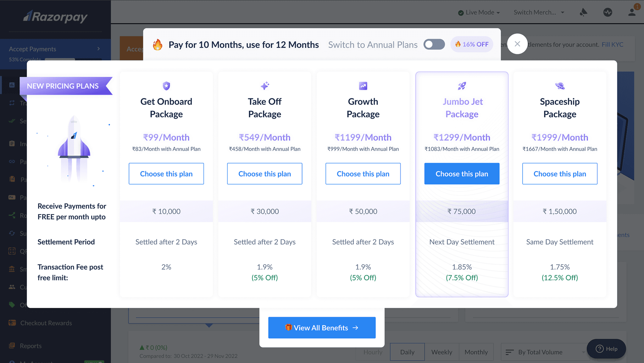This screenshot has height=363, width=644.
Task: Click View All Benefits button
Action: [x=322, y=328]
